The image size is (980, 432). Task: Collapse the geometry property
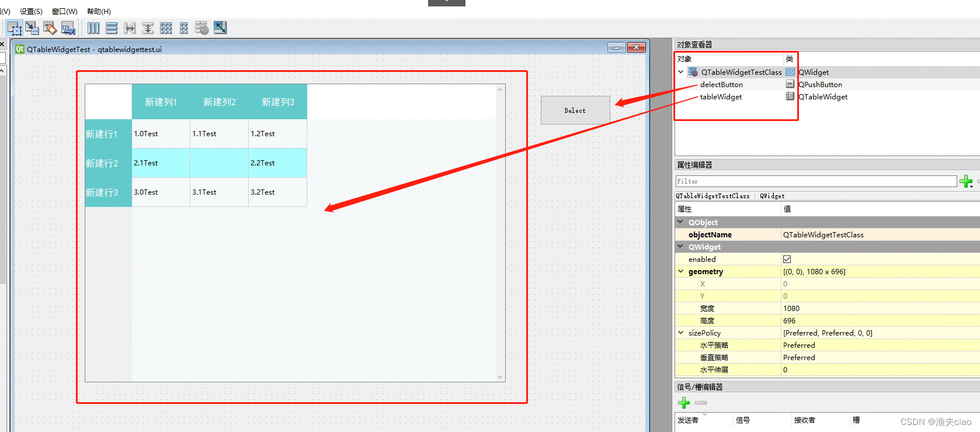(x=680, y=271)
